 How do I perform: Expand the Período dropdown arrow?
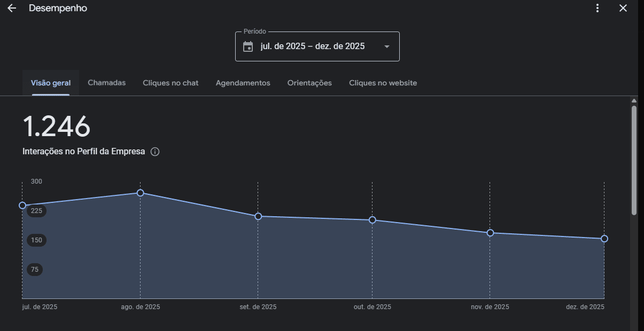click(387, 46)
